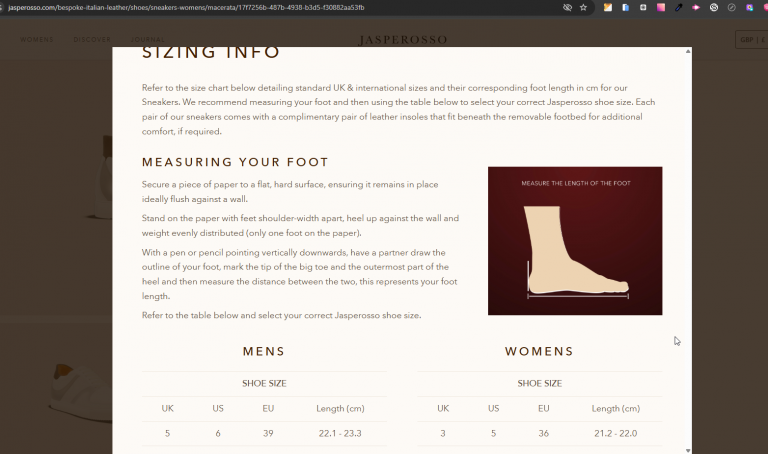Click the foot length measurement illustration
This screenshot has height=454, width=768.
(x=575, y=240)
